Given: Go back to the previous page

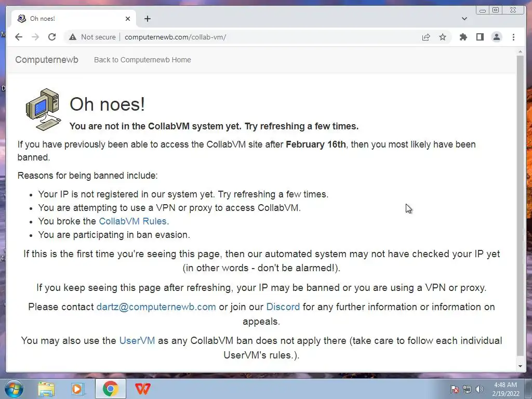Looking at the screenshot, I should [19, 37].
